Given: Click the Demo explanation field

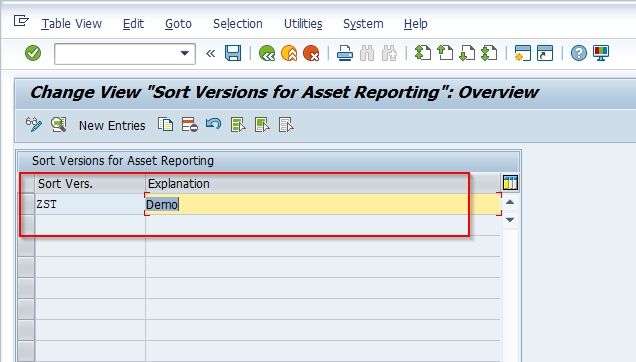Looking at the screenshot, I should click(323, 204).
